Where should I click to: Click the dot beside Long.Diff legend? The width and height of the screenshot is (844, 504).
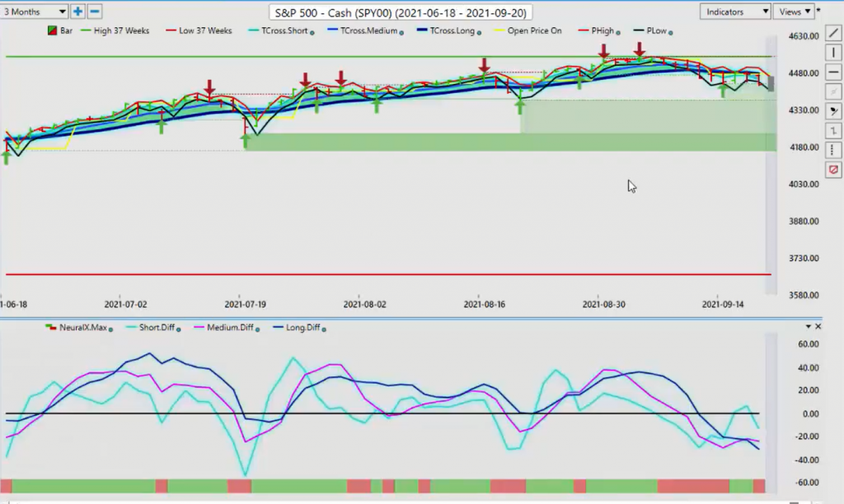tap(324, 329)
